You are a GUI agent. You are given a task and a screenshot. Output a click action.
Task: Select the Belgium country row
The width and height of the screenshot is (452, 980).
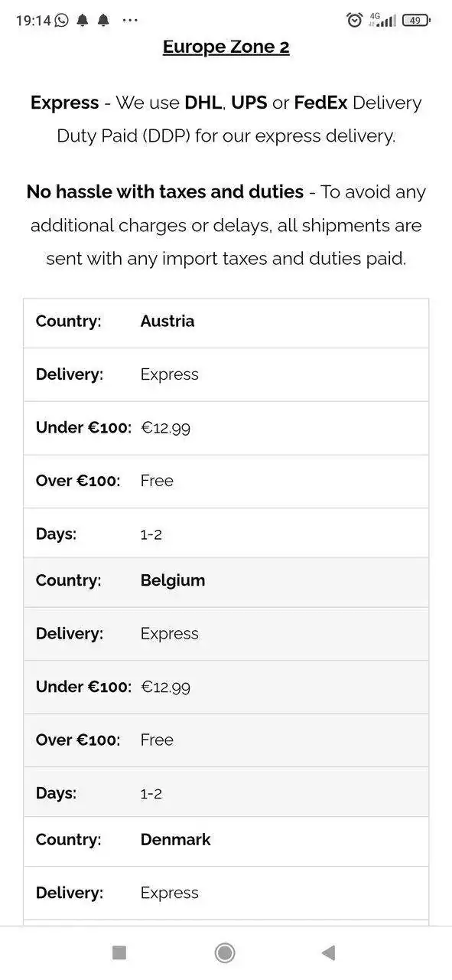226,581
